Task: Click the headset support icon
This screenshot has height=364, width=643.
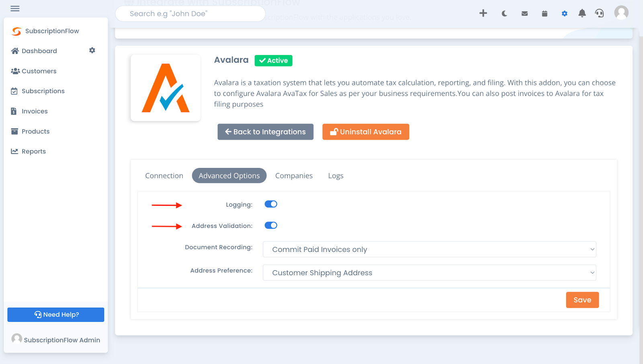Action: [599, 13]
